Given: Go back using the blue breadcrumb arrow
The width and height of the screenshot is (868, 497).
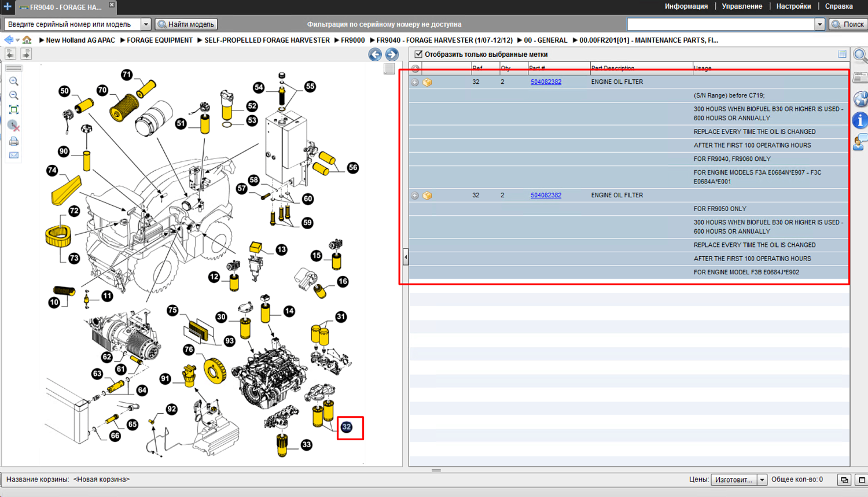Looking at the screenshot, I should 8,40.
